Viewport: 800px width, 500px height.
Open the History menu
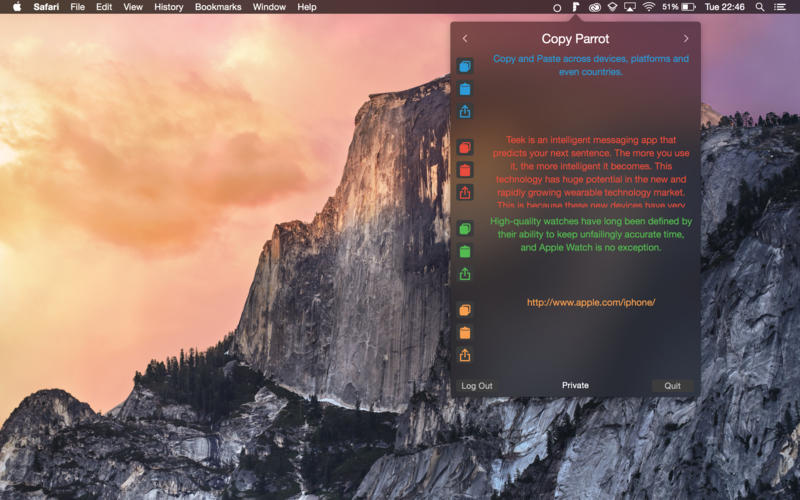(x=168, y=7)
